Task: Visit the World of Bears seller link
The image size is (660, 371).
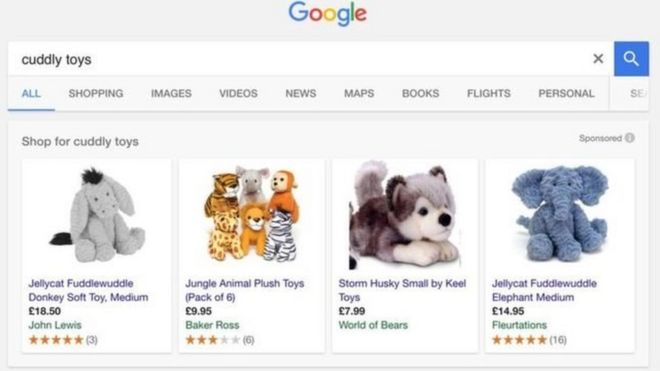Action: 373,325
